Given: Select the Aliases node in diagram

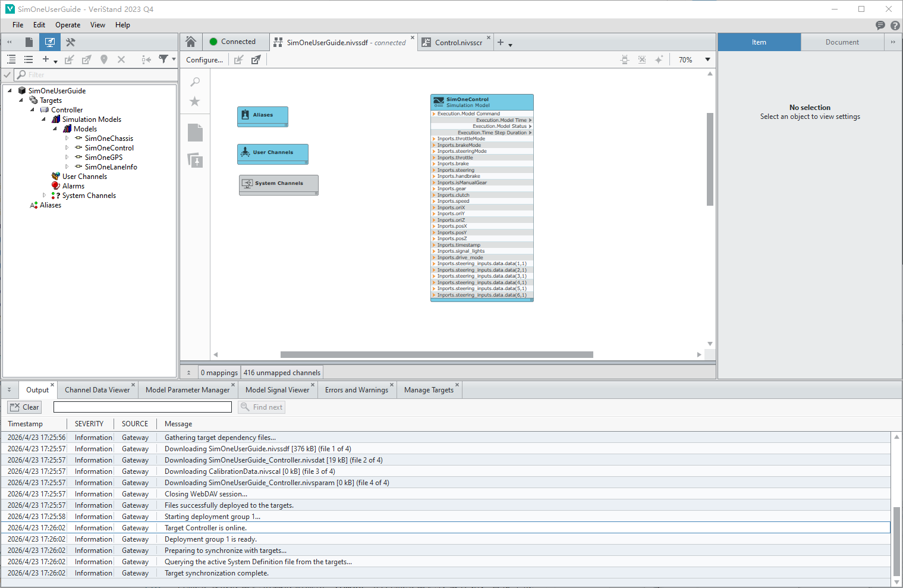Looking at the screenshot, I should click(x=263, y=117).
